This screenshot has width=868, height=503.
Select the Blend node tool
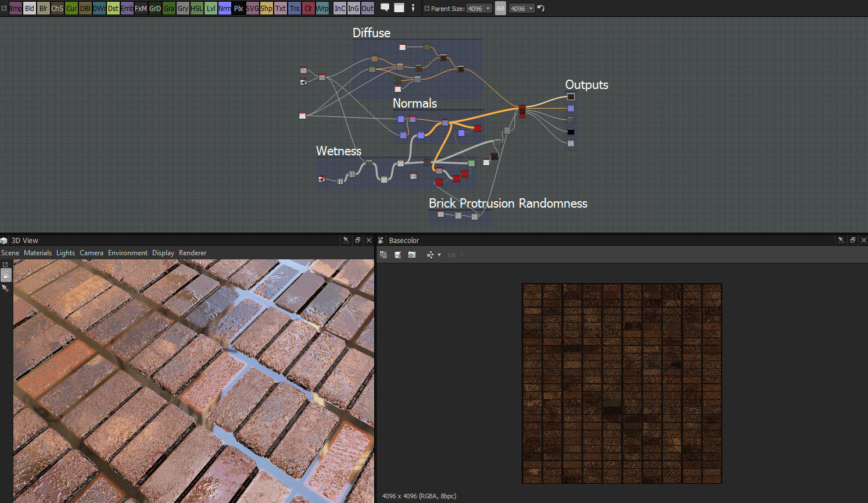coord(29,8)
